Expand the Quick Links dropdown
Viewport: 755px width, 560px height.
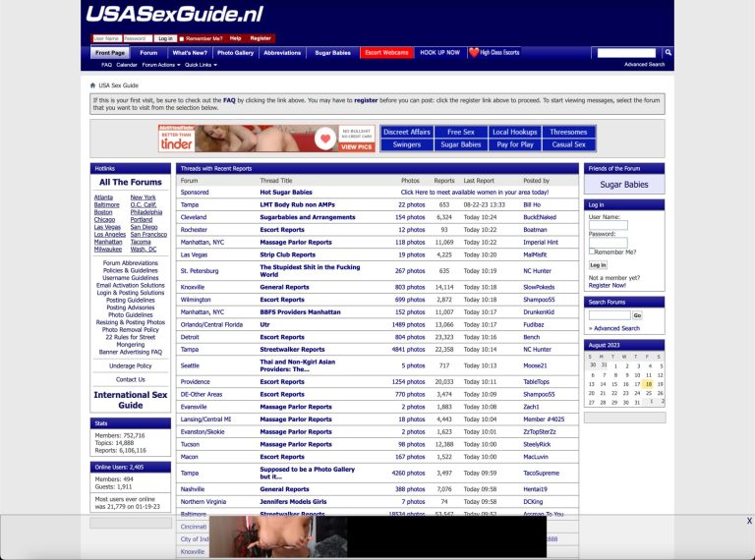point(201,65)
